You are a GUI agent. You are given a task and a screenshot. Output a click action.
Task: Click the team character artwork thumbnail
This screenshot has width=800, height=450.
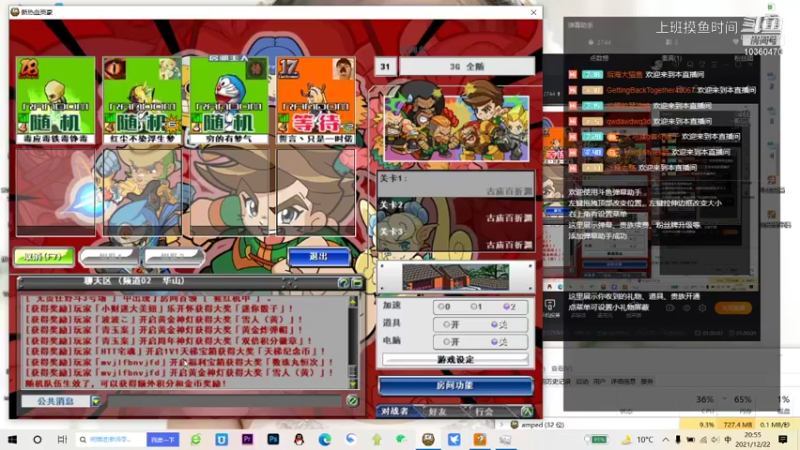tap(457, 128)
